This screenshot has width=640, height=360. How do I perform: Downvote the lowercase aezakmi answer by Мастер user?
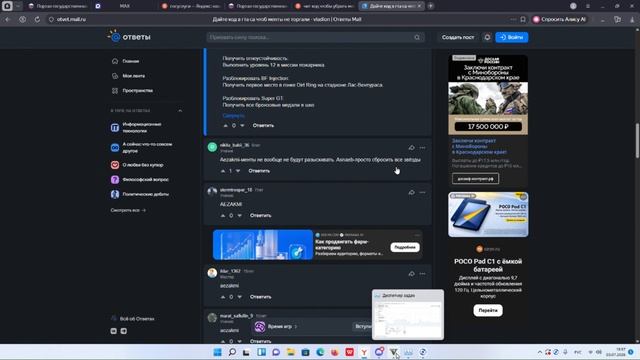coord(240,297)
